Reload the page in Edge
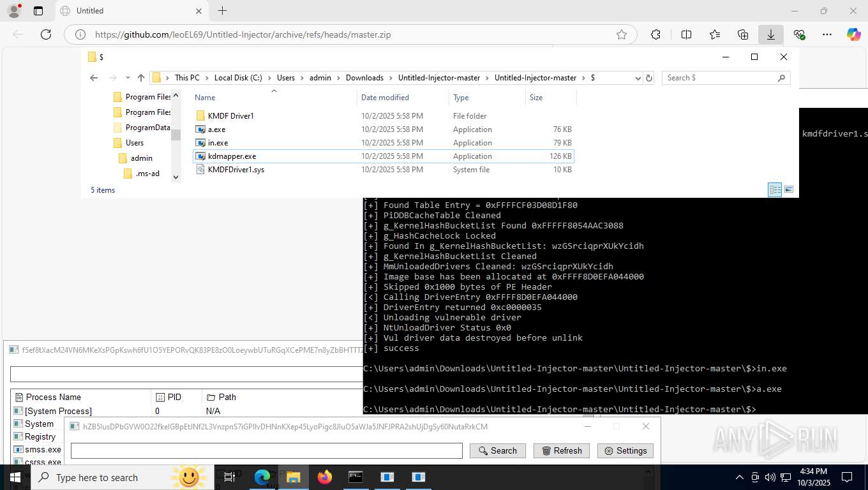The width and height of the screenshot is (868, 490). pos(46,34)
